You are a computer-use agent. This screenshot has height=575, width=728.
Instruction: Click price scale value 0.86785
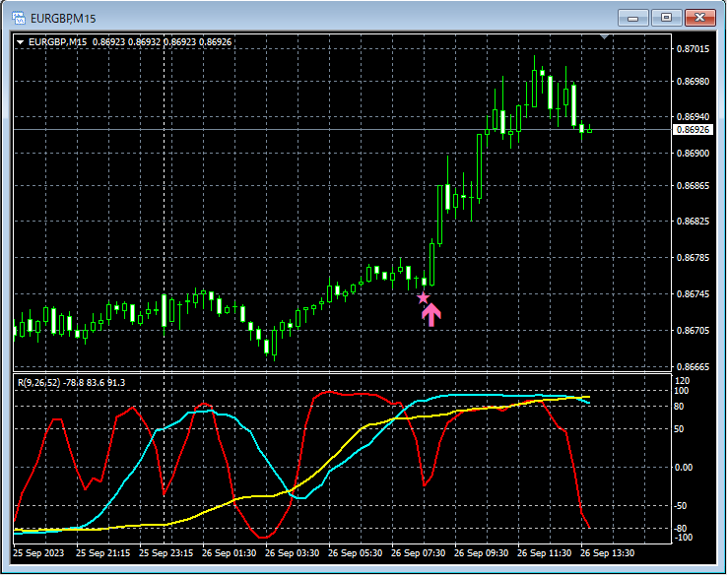coord(693,258)
